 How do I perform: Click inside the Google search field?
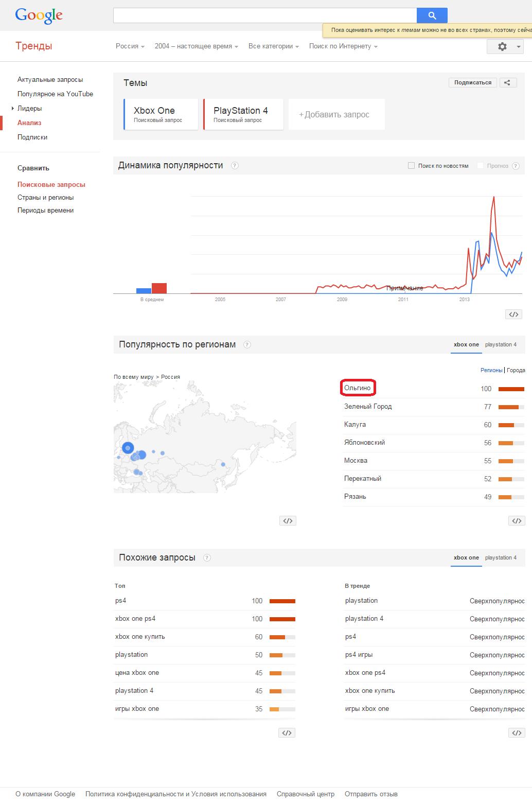coord(265,15)
